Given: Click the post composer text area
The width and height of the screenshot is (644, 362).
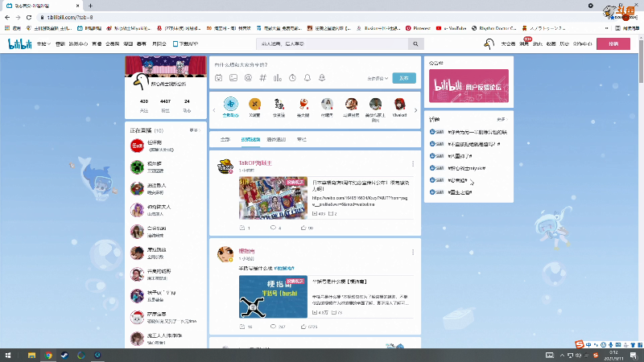Looking at the screenshot, I should pyautogui.click(x=315, y=65).
